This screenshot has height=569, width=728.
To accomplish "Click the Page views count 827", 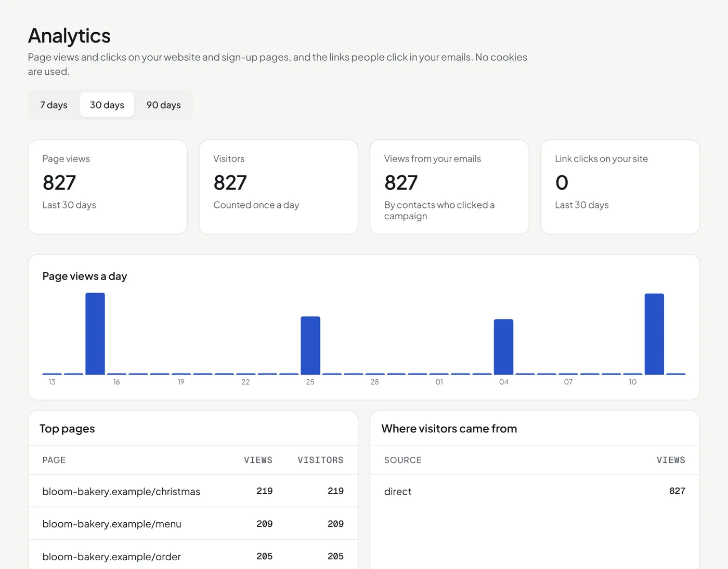I will coord(59,182).
